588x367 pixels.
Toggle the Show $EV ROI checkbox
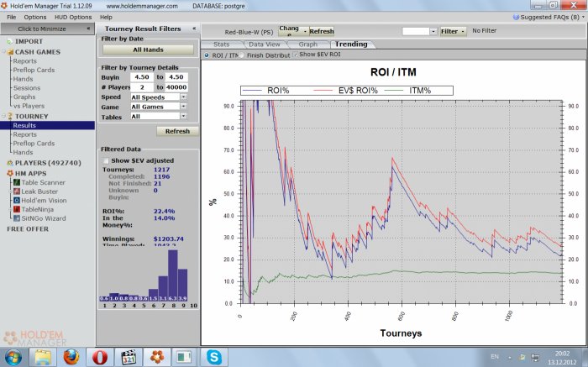tap(295, 55)
